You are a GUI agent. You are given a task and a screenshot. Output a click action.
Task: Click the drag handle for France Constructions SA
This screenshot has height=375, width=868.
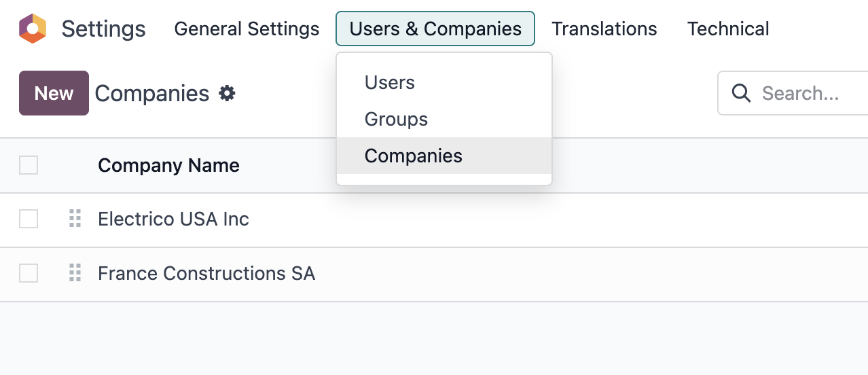click(x=75, y=273)
